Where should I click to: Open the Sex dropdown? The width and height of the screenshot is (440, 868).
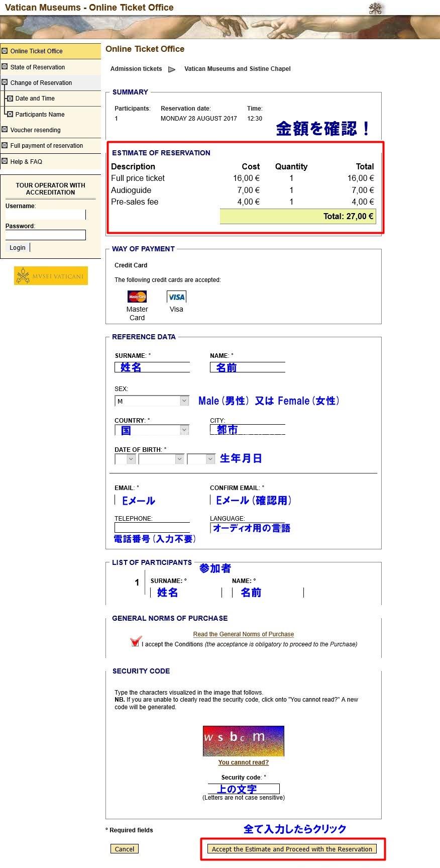(x=152, y=401)
